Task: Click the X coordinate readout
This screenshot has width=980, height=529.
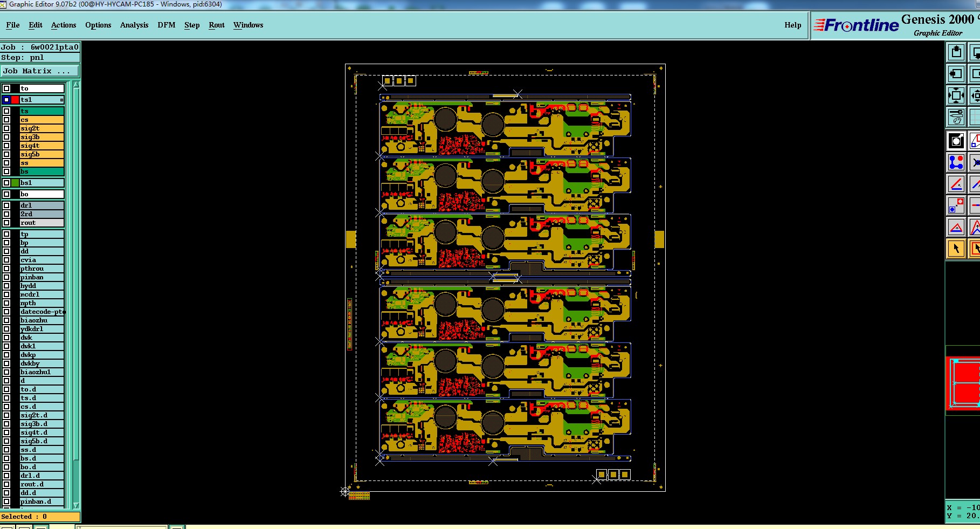Action: 964,507
